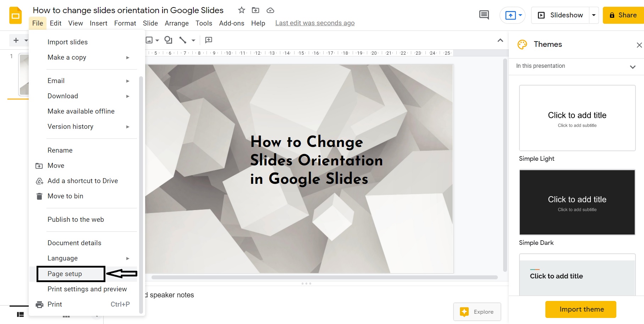This screenshot has width=644, height=324.
Task: Click the new slide plus button
Action: pos(16,40)
